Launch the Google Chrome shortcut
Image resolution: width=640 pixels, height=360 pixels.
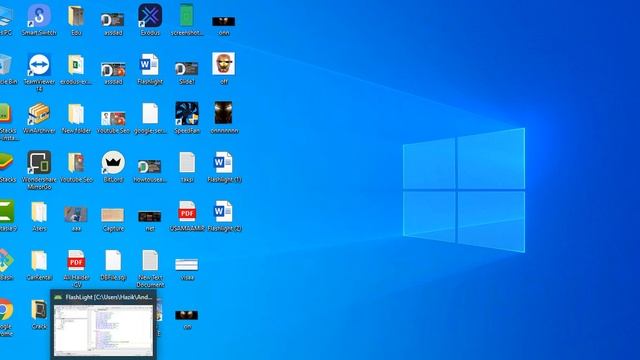(6, 309)
